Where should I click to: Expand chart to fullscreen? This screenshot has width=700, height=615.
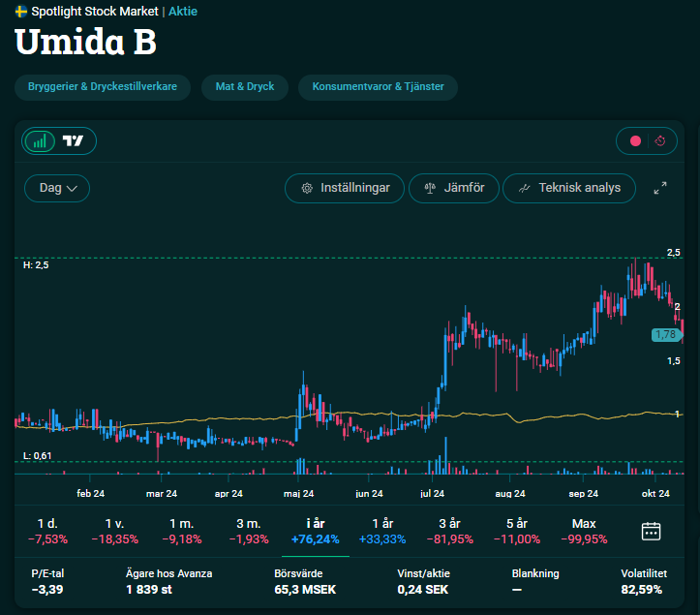(x=660, y=188)
